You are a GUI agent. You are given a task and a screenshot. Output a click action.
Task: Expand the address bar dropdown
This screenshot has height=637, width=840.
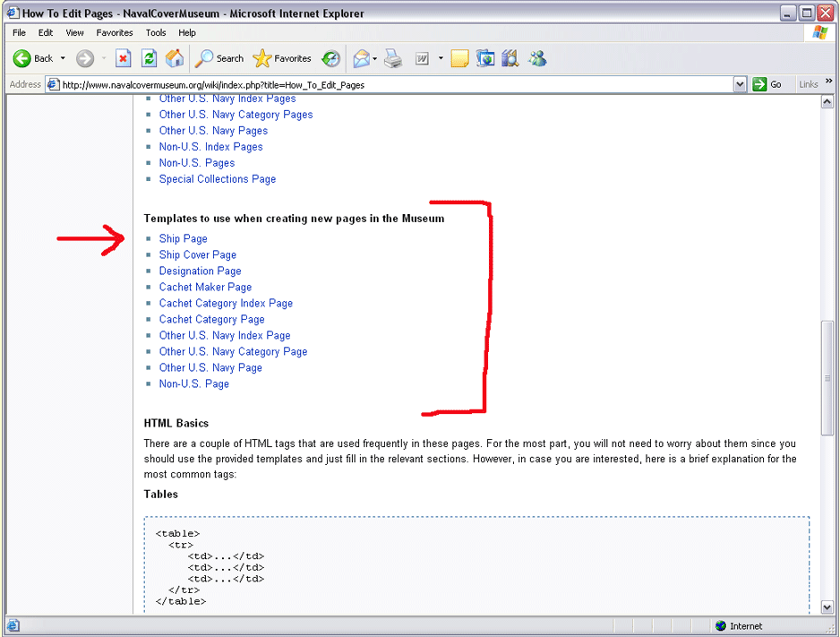pyautogui.click(x=740, y=84)
